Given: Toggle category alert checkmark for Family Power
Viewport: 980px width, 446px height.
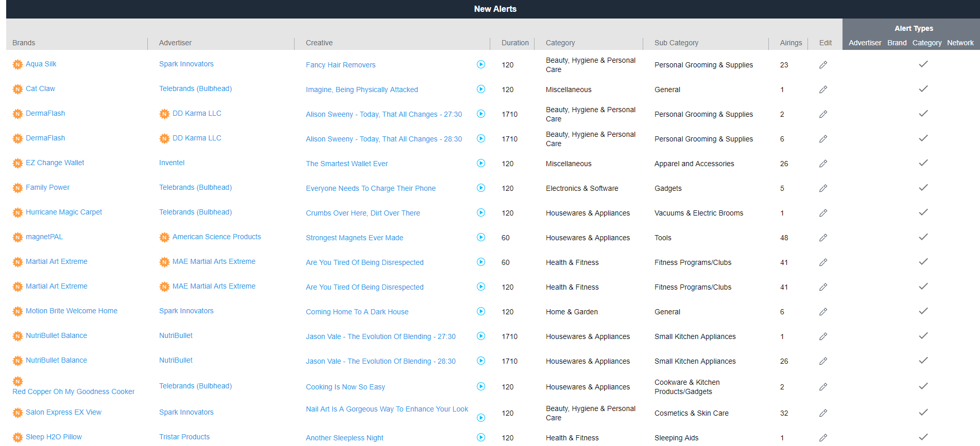Looking at the screenshot, I should tap(923, 188).
